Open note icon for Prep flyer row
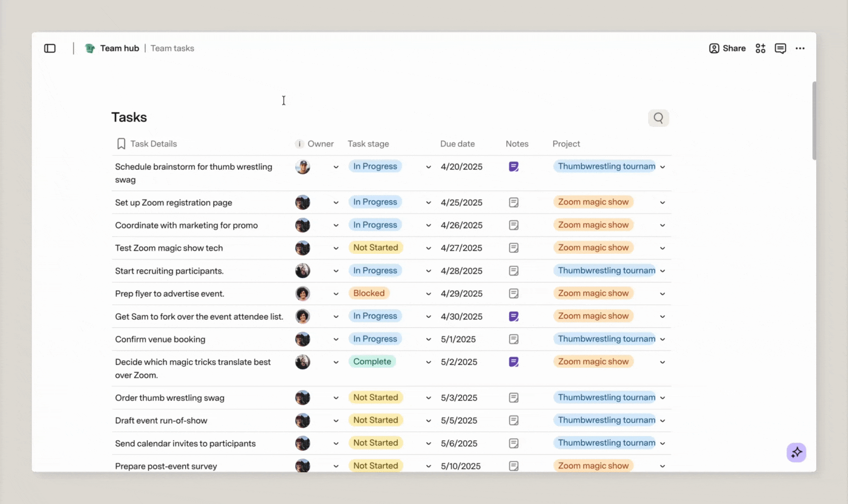 [514, 294]
